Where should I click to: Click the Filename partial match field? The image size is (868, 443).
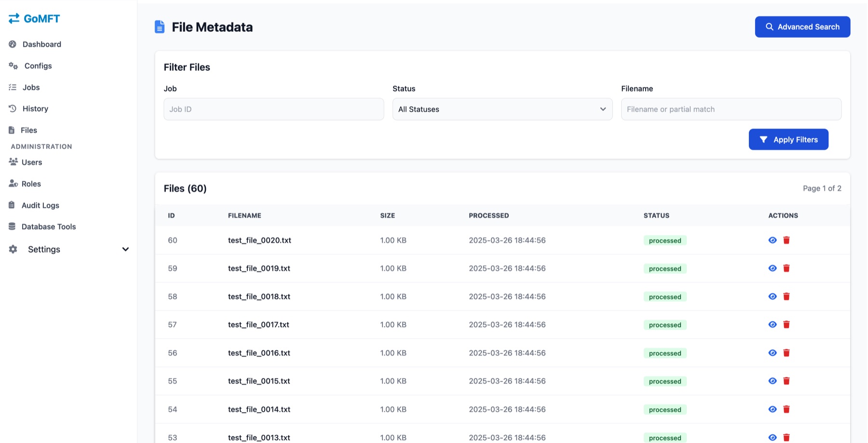pyautogui.click(x=731, y=109)
